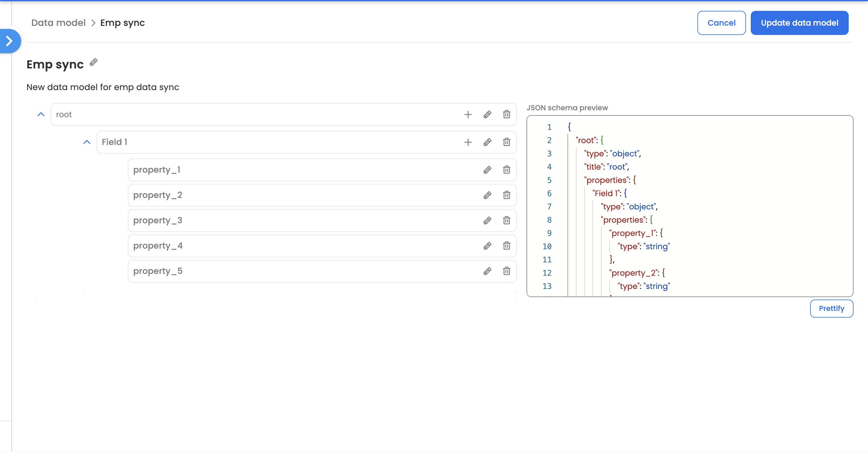Click the Cancel button

pyautogui.click(x=721, y=23)
